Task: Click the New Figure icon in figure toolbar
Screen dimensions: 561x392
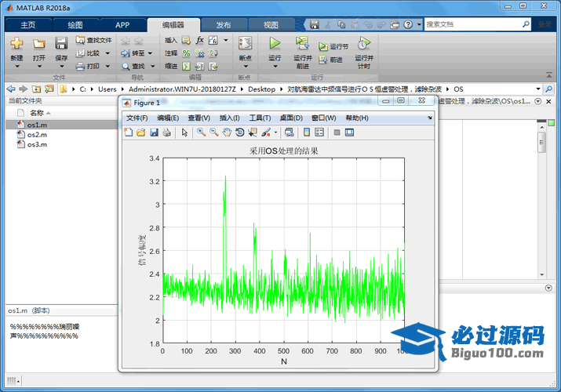Action: 129,132
